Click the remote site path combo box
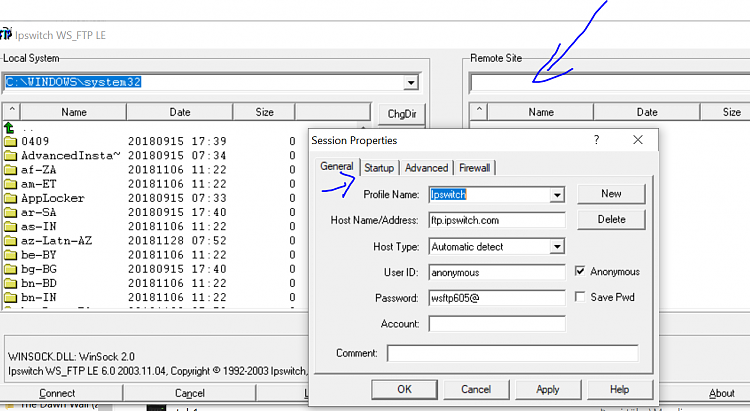This screenshot has height=411, width=750. pos(610,83)
